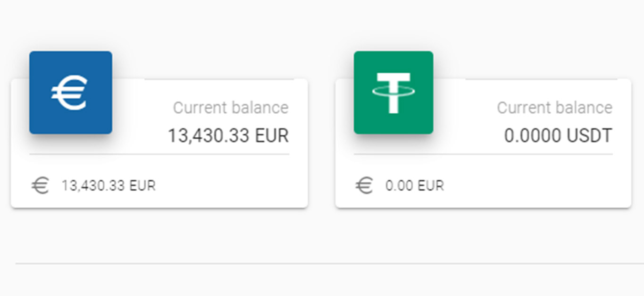Click EUR unit text in large Euro balance

tap(272, 136)
